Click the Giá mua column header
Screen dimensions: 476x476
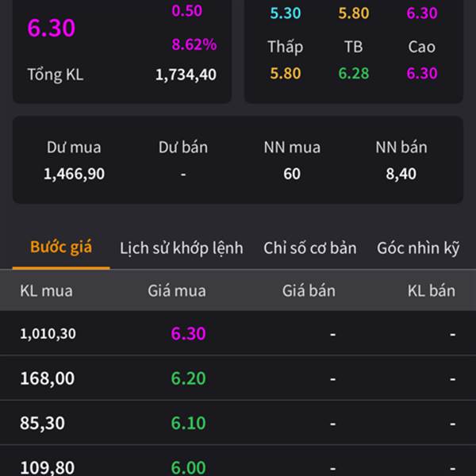[x=177, y=291]
